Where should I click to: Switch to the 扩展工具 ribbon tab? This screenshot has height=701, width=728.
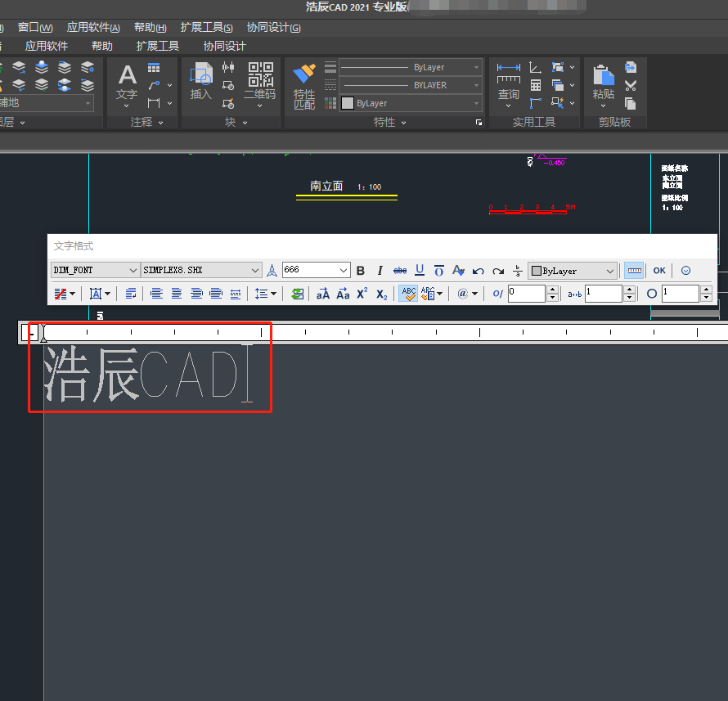(x=158, y=46)
